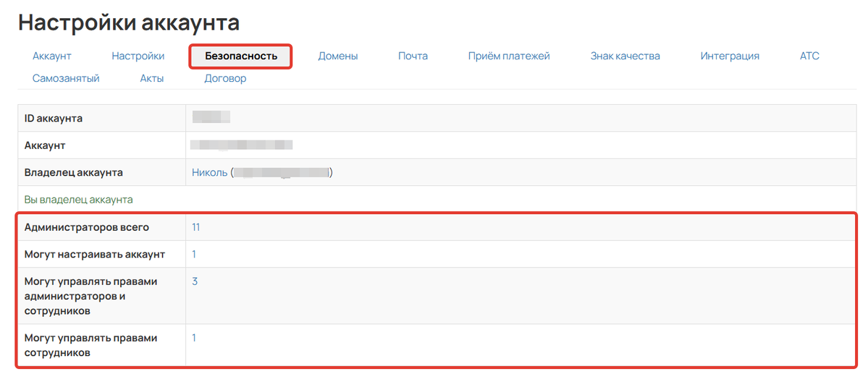Open the Знак качества tab
Viewport: 868px width, 382px height.
[x=625, y=56]
